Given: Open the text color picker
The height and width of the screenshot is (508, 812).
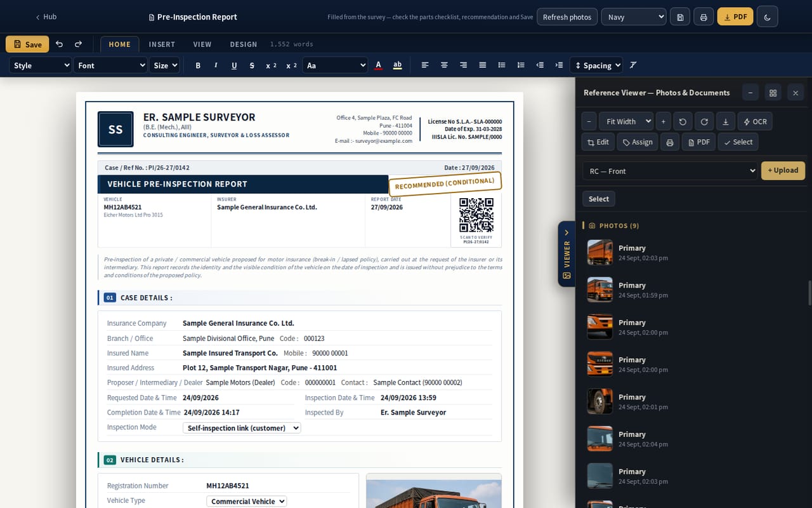Looking at the screenshot, I should [379, 65].
